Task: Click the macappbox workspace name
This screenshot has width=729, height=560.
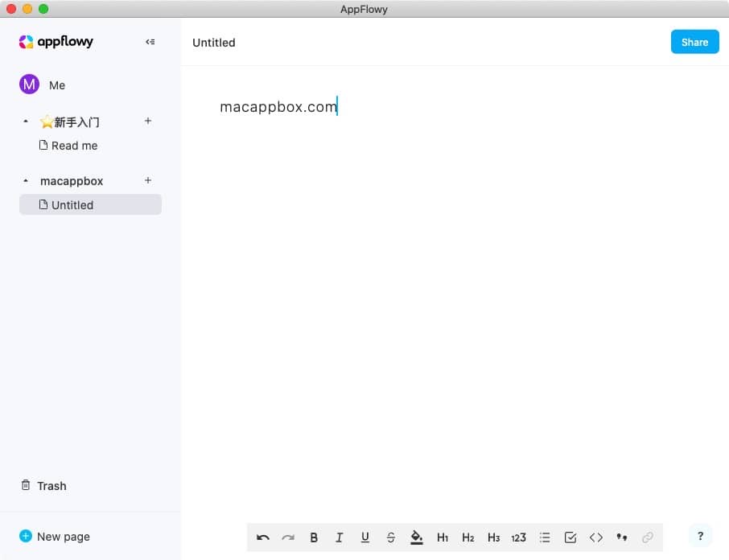Action: coord(72,181)
